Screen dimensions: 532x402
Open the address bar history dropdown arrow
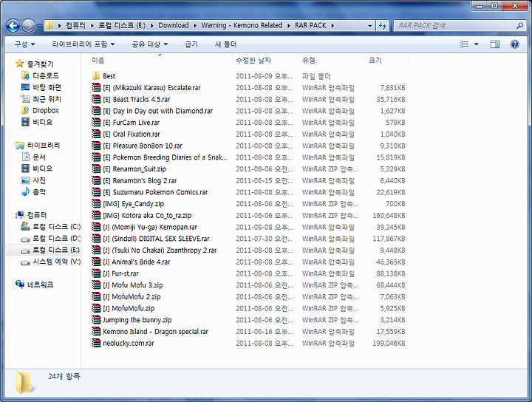369,25
